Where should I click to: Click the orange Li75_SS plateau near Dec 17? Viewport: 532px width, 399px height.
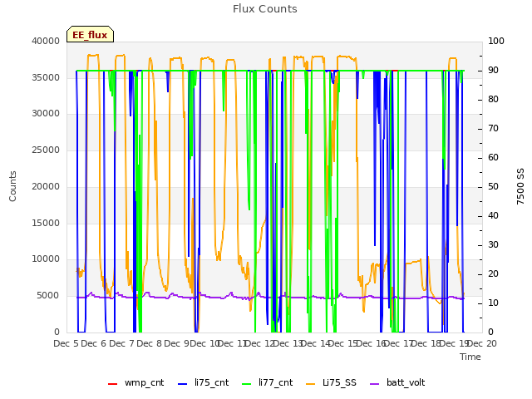click(x=413, y=262)
